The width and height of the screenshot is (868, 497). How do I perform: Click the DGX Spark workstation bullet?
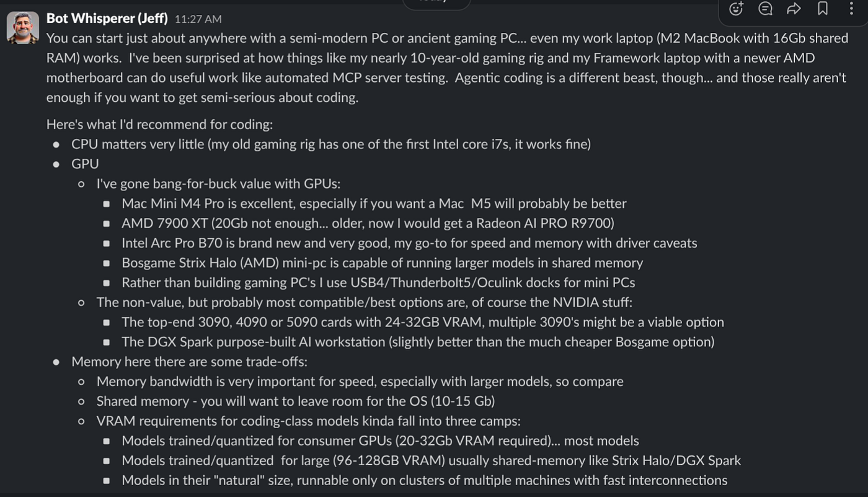[x=418, y=342]
